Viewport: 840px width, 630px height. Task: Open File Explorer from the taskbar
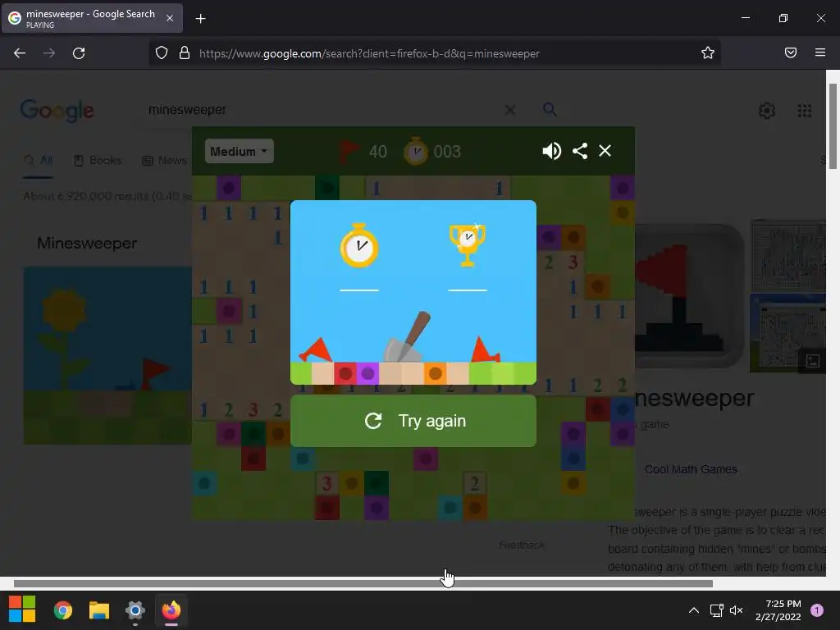(x=99, y=610)
